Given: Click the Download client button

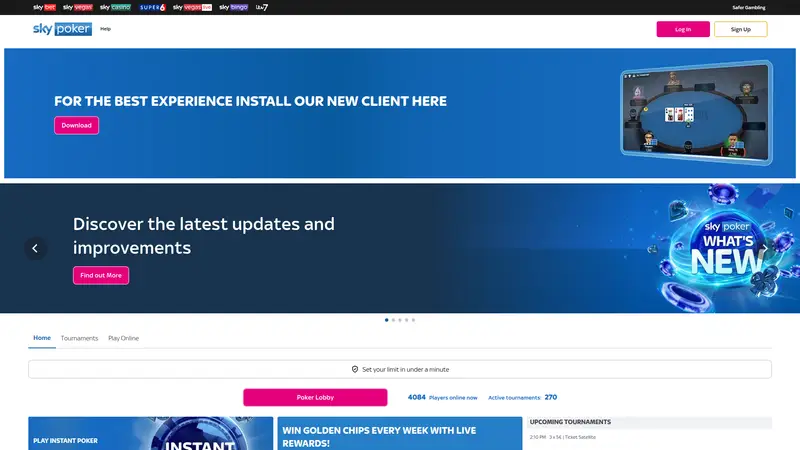Looking at the screenshot, I should pyautogui.click(x=77, y=126).
